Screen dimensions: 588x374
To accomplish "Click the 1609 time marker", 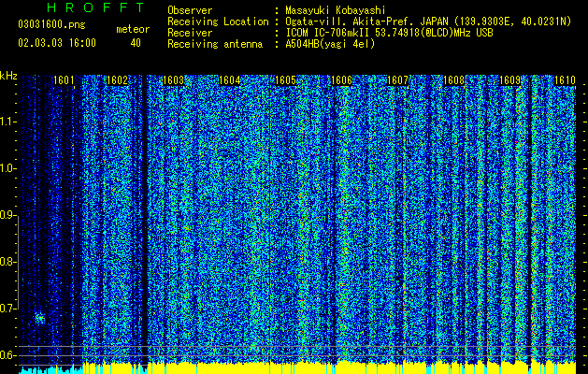I will (x=510, y=80).
